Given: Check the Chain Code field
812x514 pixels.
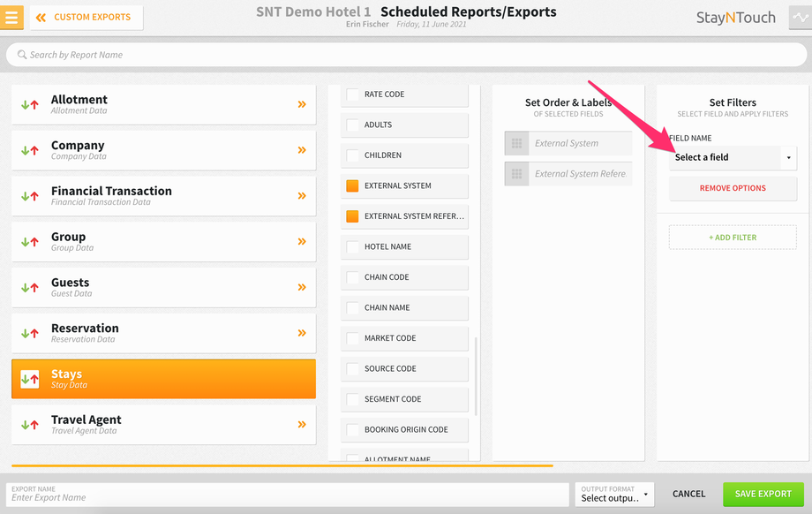Looking at the screenshot, I should coord(352,277).
